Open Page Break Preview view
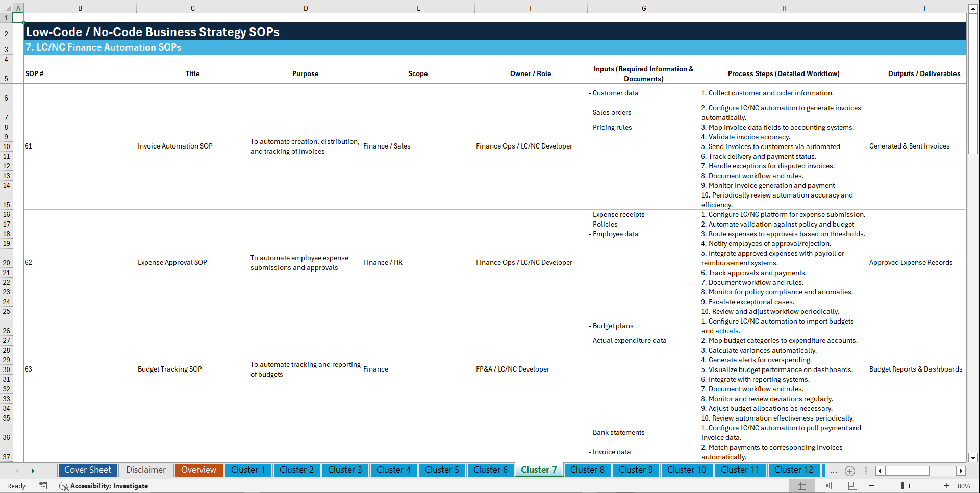 pos(851,486)
